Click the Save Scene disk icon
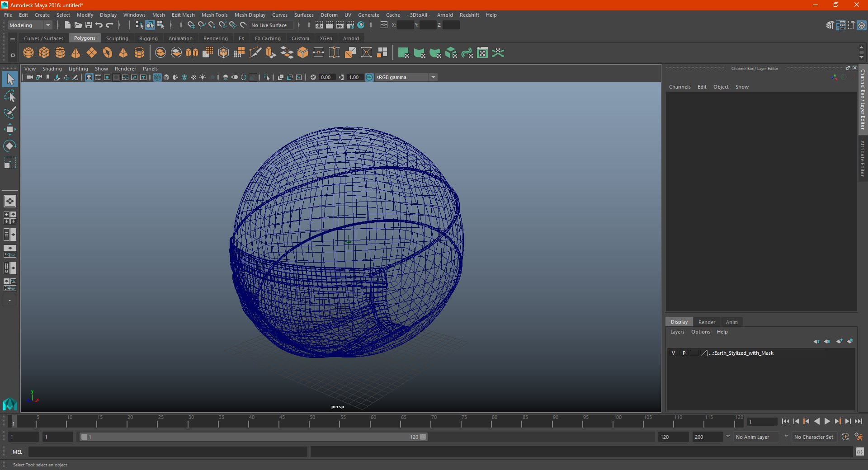Viewport: 868px width, 470px height. [x=88, y=25]
